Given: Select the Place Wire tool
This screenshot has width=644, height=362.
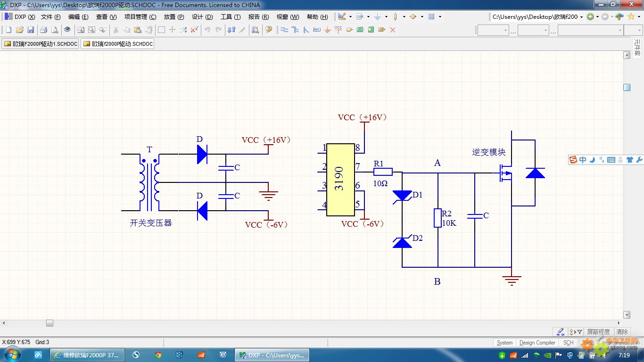Looking at the screenshot, I should click(x=284, y=30).
